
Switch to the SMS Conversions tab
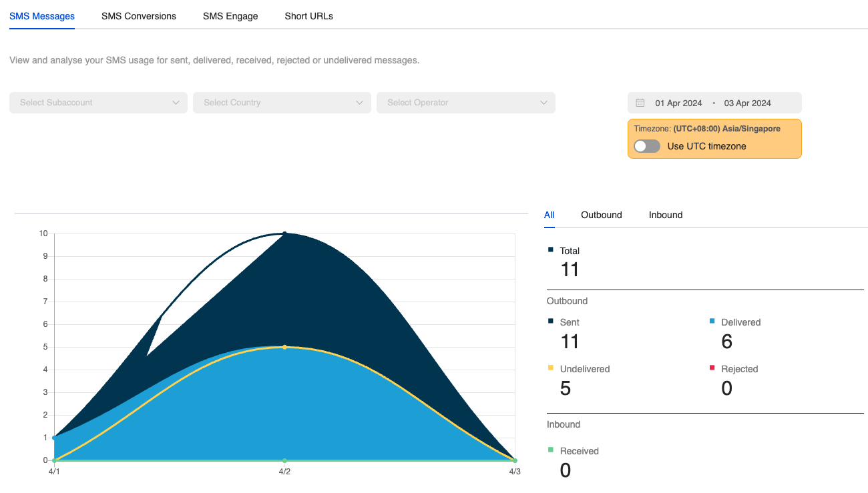pos(139,16)
